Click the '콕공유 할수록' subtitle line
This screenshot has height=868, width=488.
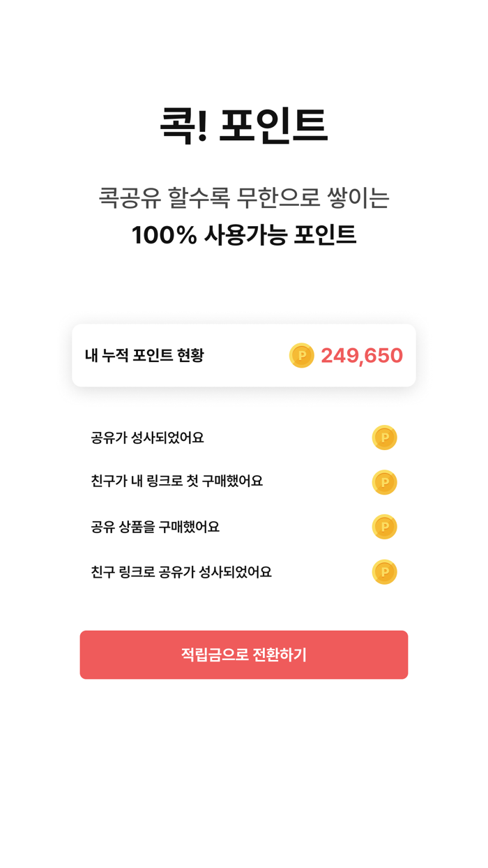tap(244, 200)
